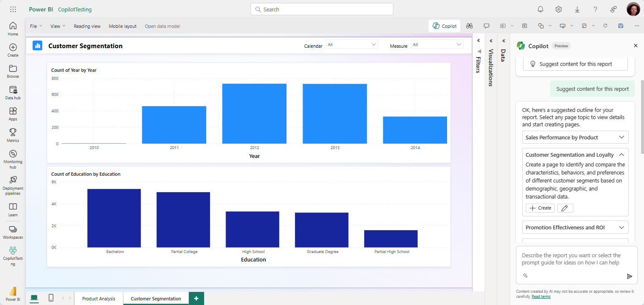644x305 pixels.
Task: Send the Copilot prompt with arrow icon
Action: click(x=629, y=276)
